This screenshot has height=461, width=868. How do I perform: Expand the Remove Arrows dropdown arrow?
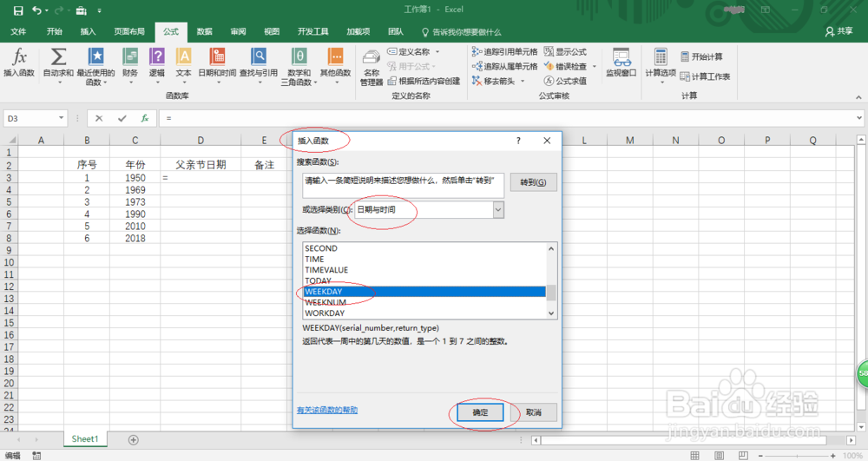522,81
